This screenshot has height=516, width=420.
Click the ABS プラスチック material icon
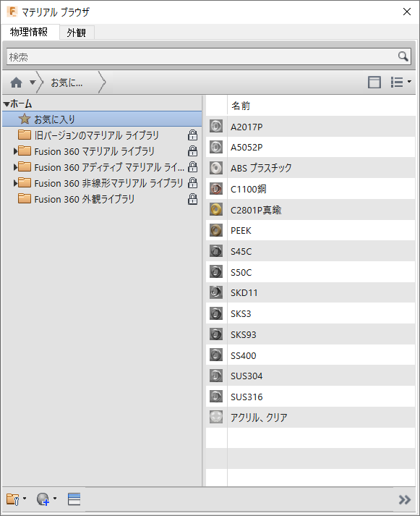(216, 167)
